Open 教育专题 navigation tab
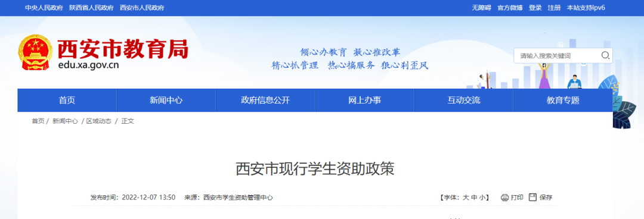The image size is (644, 219). pos(563,100)
